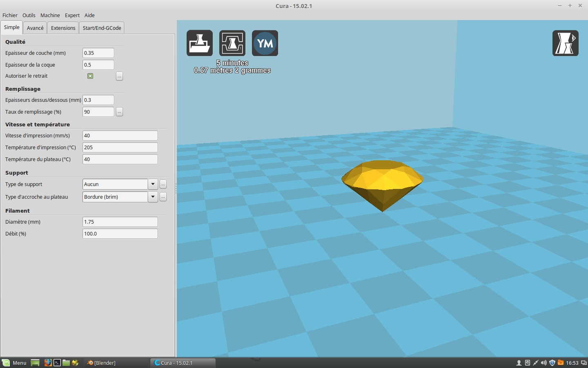Switch to the Start/End-GCode tab

[x=102, y=28]
